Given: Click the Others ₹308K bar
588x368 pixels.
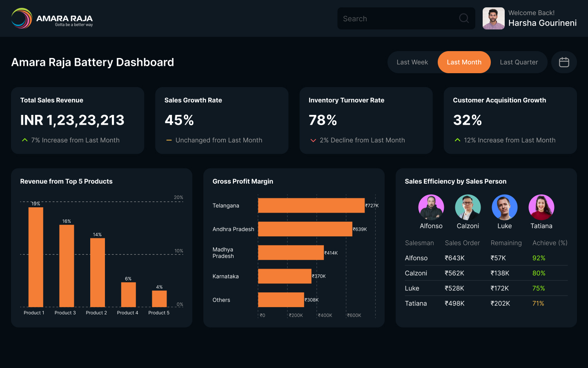Looking at the screenshot, I should (x=281, y=300).
